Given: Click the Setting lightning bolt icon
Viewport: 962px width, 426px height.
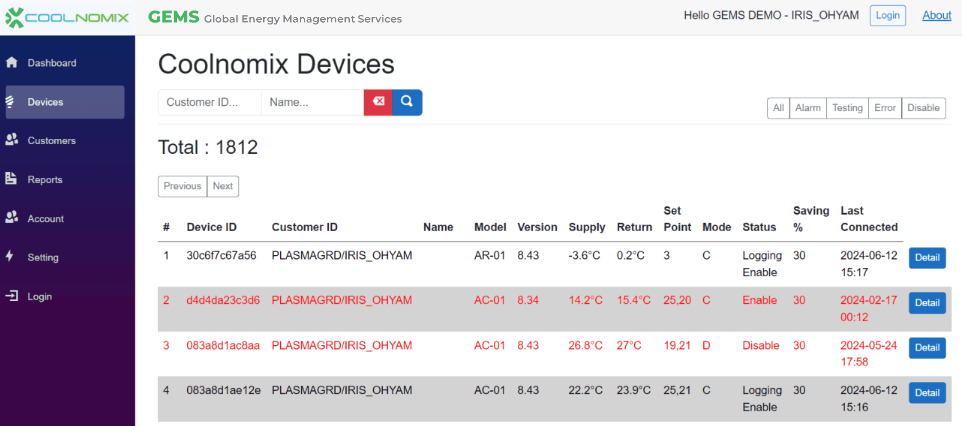Looking at the screenshot, I should point(10,257).
